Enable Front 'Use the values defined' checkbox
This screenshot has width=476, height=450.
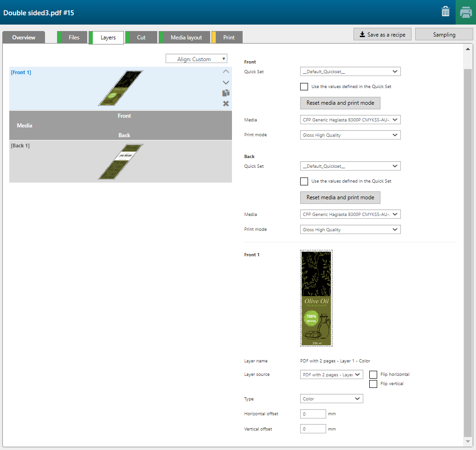(304, 87)
